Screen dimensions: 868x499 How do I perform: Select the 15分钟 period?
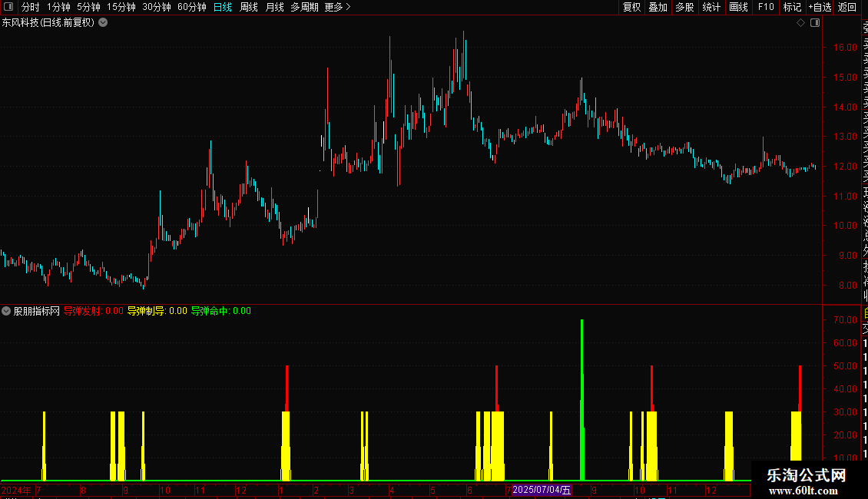pyautogui.click(x=121, y=7)
